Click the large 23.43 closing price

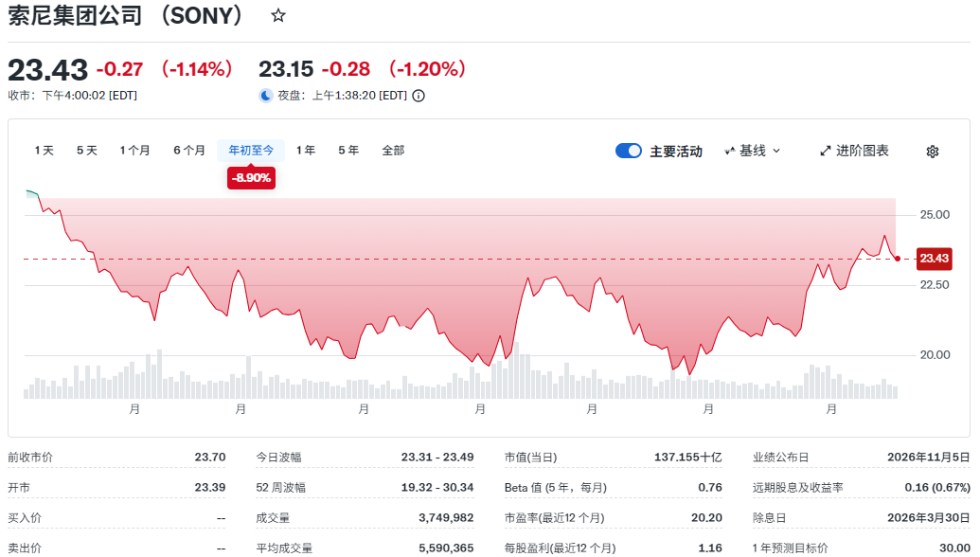coord(47,69)
